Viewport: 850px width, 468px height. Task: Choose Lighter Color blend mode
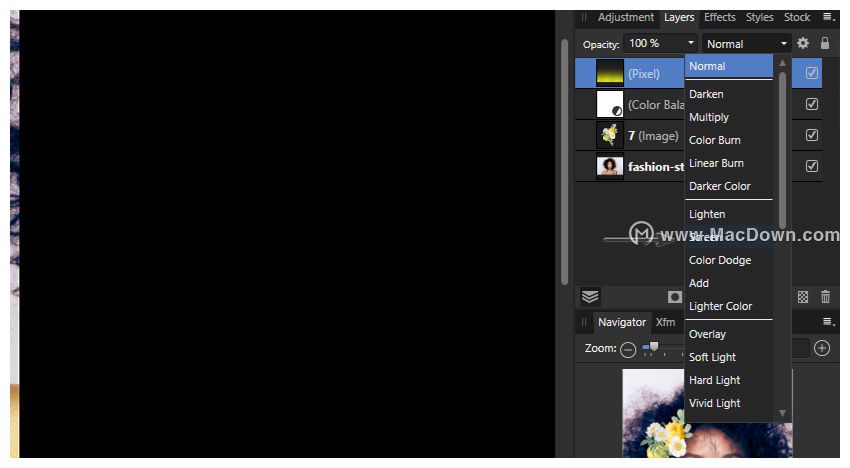click(x=729, y=306)
